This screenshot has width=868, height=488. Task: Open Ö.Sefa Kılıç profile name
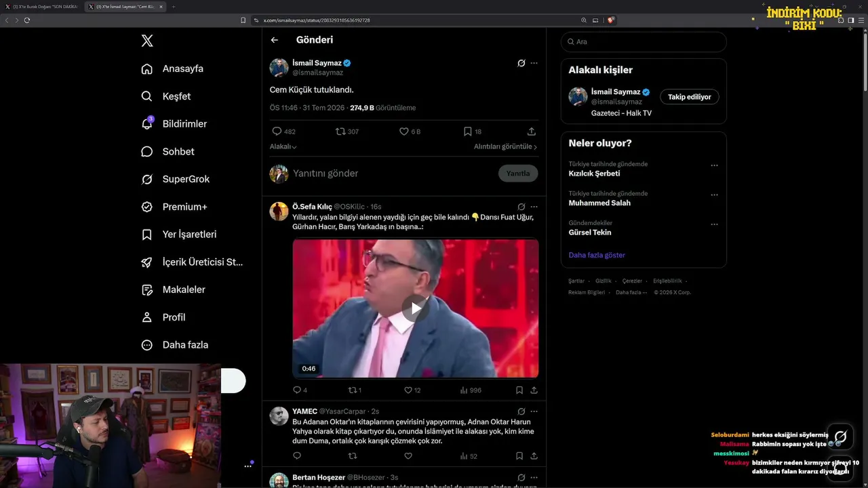(312, 207)
